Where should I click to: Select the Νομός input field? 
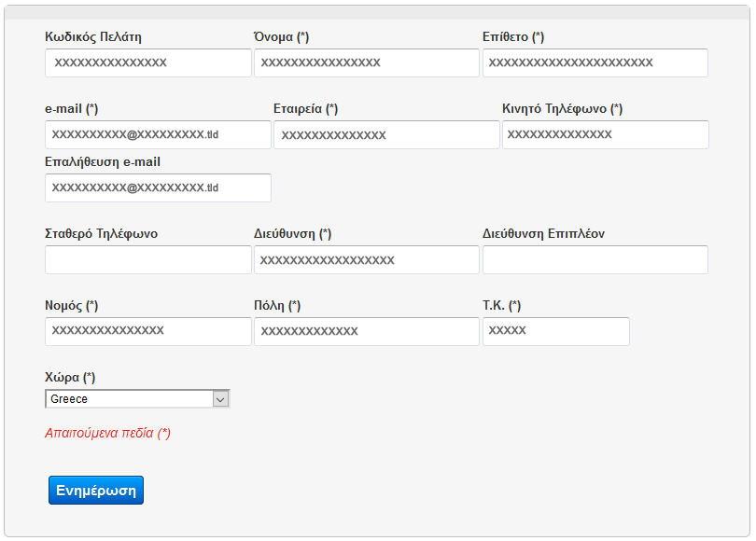click(x=147, y=331)
